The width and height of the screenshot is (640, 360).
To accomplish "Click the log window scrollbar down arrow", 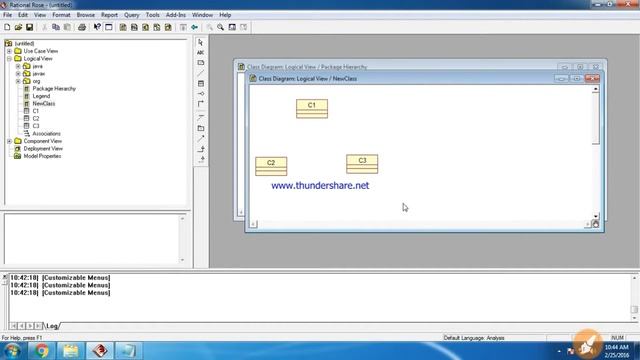I will tap(634, 318).
